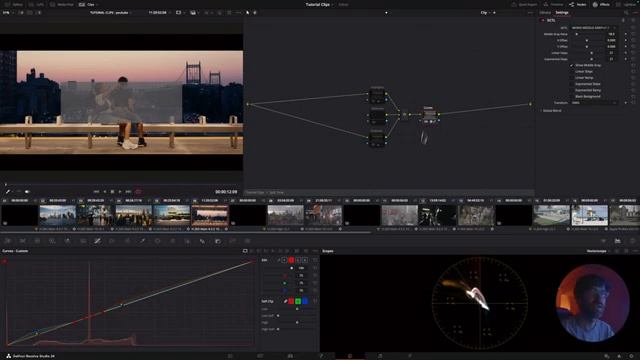Open the timeline name dropdown above viewer
640x360 pixels.
coord(111,13)
